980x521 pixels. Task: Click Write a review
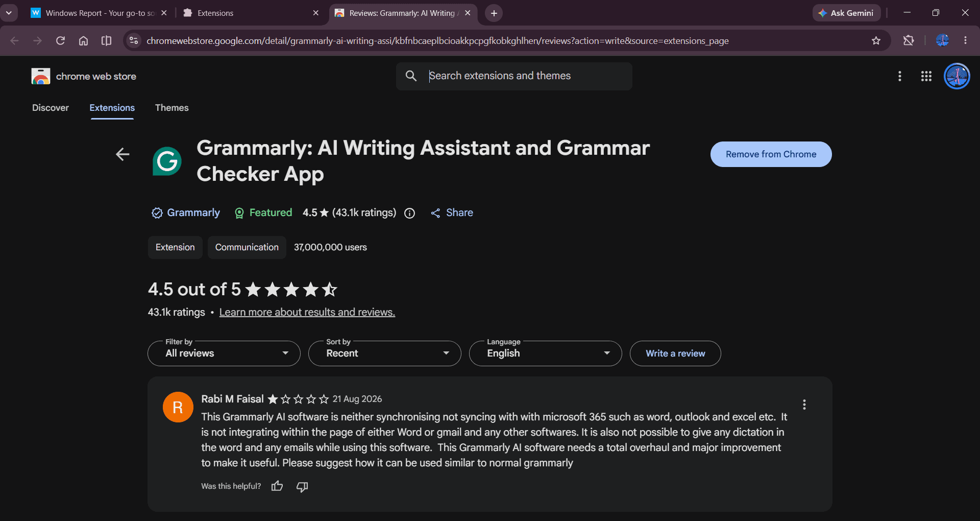(675, 353)
